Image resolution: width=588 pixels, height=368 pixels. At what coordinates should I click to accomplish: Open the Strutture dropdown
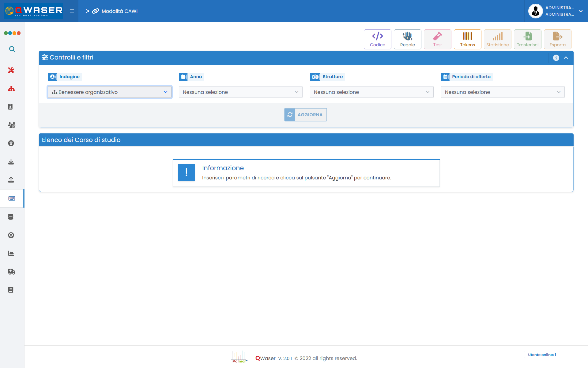click(372, 92)
